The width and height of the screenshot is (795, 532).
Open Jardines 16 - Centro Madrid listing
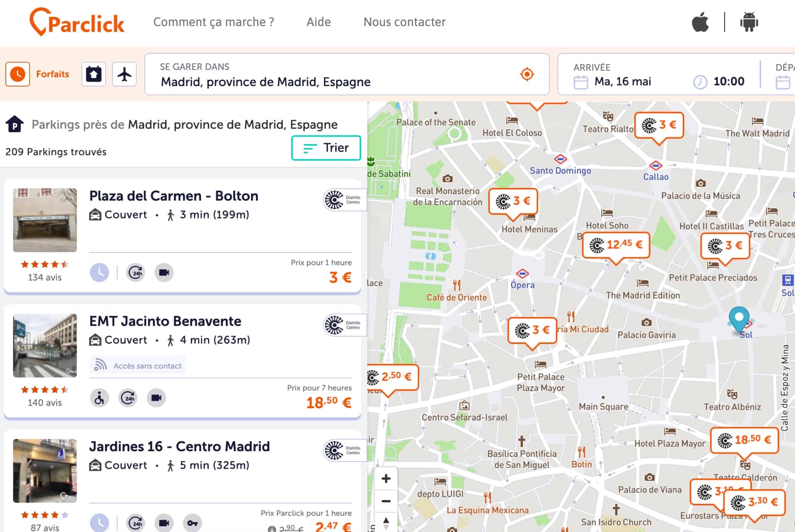coord(179,446)
